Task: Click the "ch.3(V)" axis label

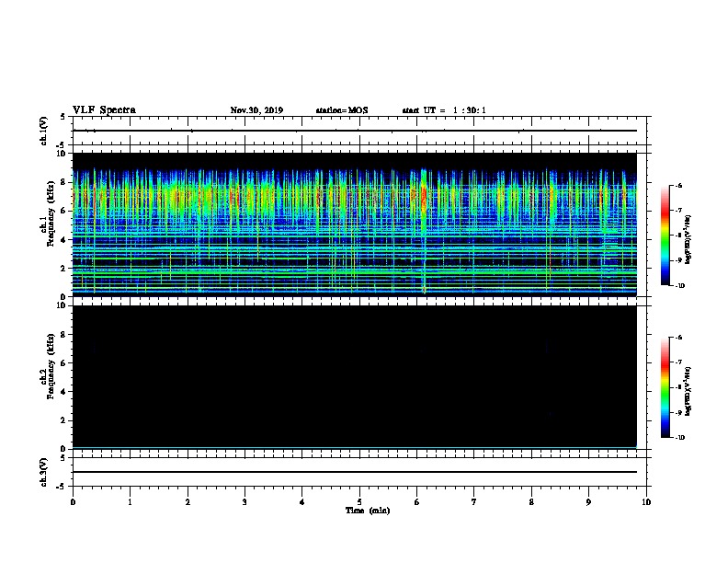Action: point(44,472)
